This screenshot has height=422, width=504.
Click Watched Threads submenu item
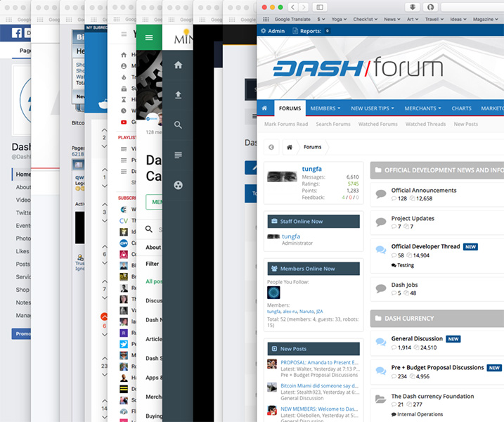425,124
